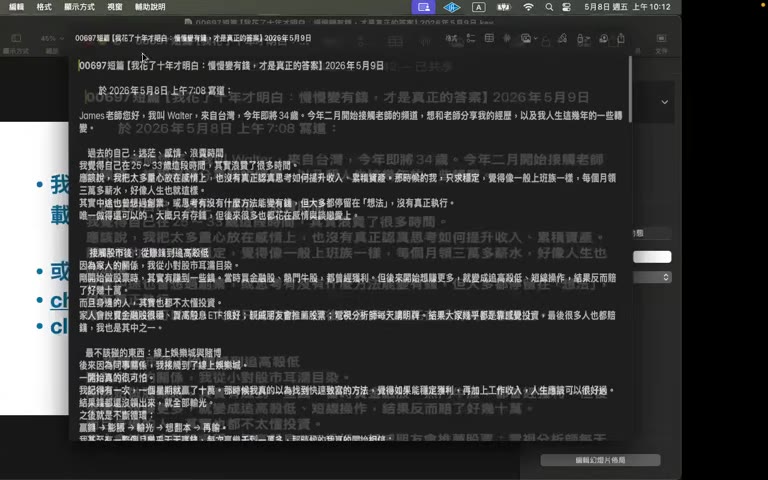Viewport: 768px width, 480px height.
Task: Click the share toolbar icon
Action: pos(621,38)
